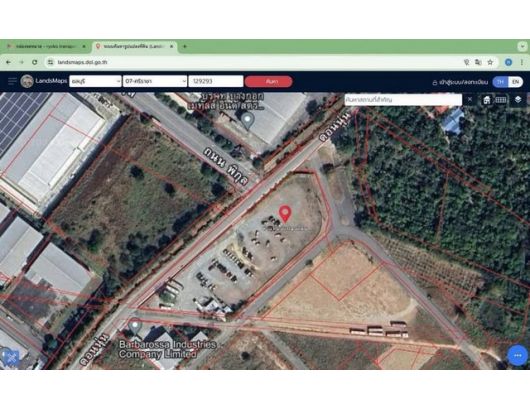This screenshot has height=410, width=530.
Task: Focus the parcel number field 129293
Action: point(216,81)
